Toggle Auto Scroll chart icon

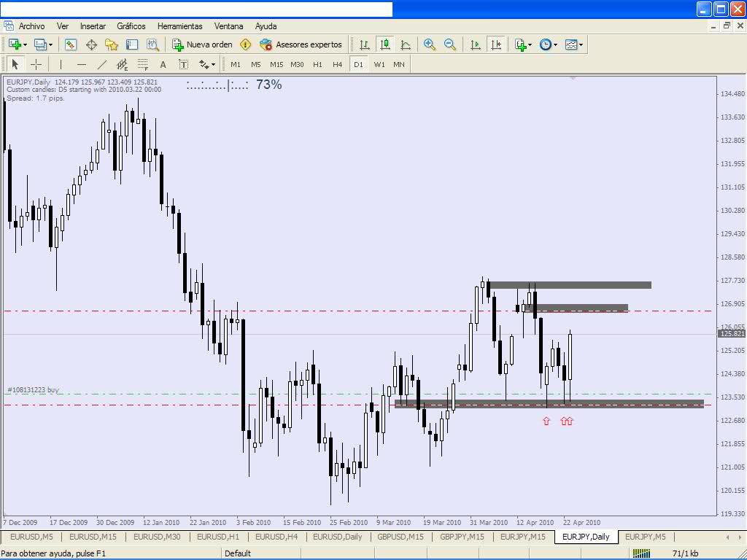(x=476, y=44)
